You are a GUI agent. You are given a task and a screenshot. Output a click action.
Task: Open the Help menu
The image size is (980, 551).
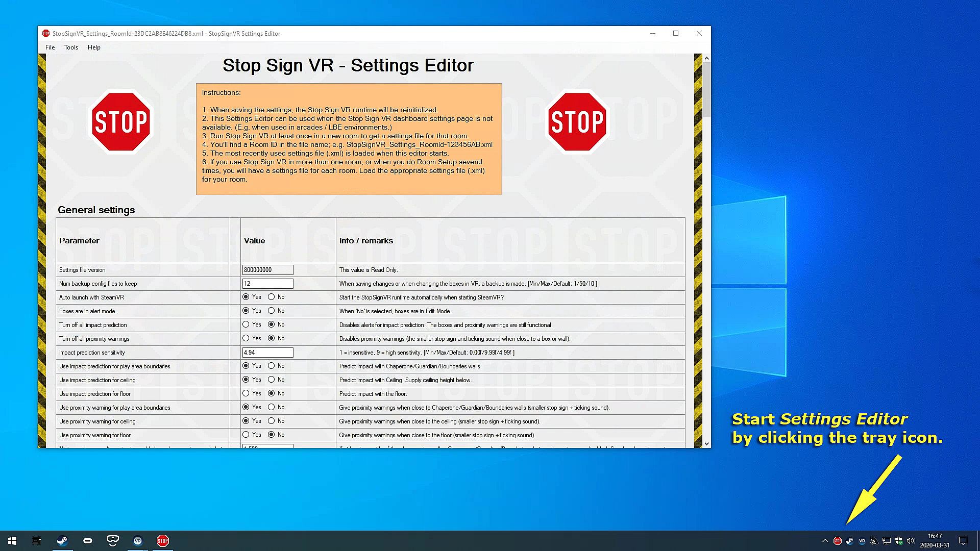click(94, 47)
